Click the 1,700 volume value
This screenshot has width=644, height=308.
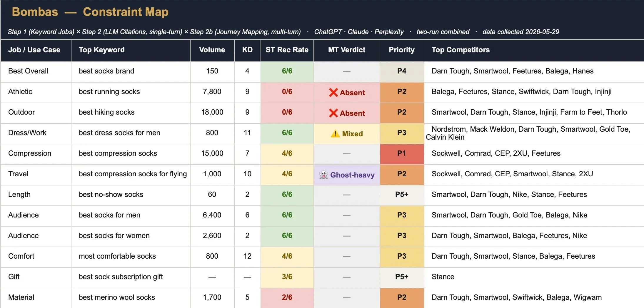coord(212,297)
